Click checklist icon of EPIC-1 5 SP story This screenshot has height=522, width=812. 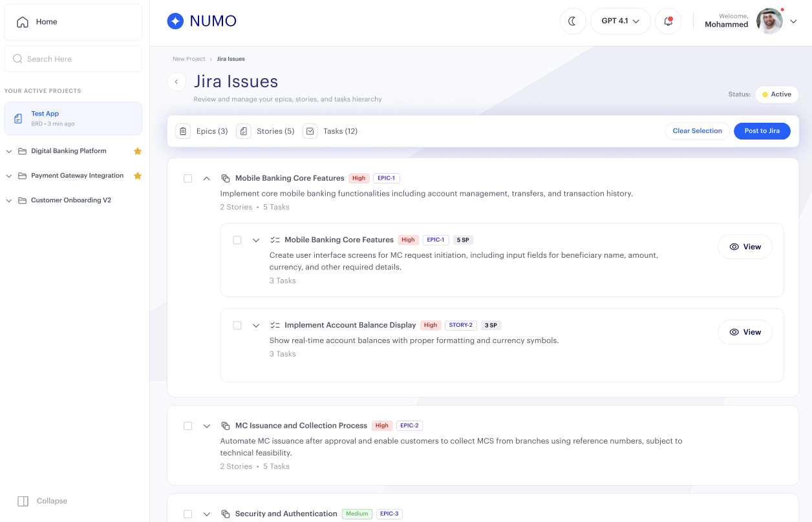point(275,240)
